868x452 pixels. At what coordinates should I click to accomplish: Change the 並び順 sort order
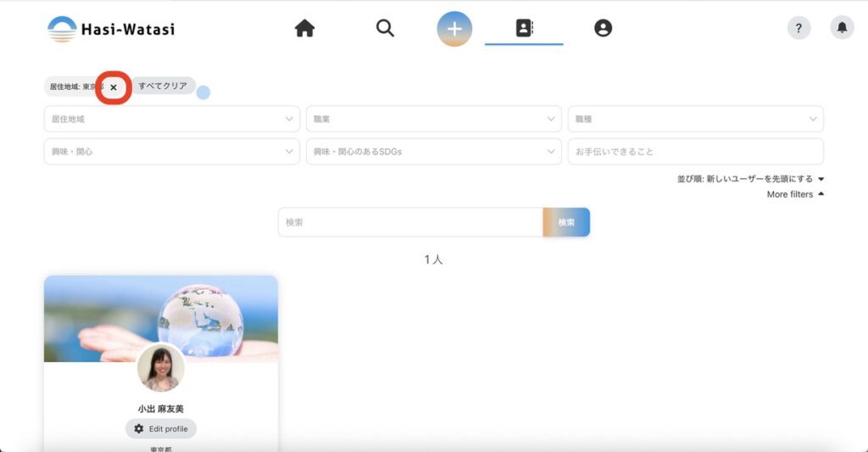tap(750, 179)
